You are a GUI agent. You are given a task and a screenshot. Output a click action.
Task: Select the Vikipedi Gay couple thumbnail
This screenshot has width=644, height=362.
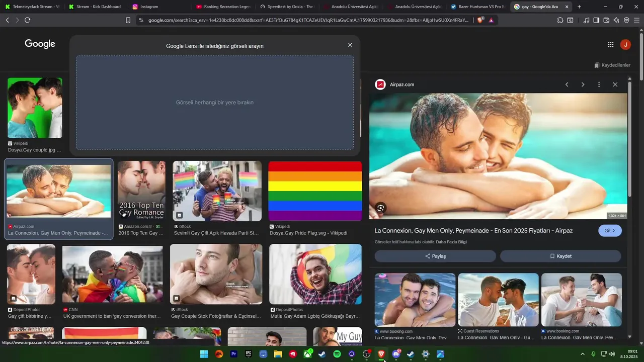pyautogui.click(x=35, y=108)
